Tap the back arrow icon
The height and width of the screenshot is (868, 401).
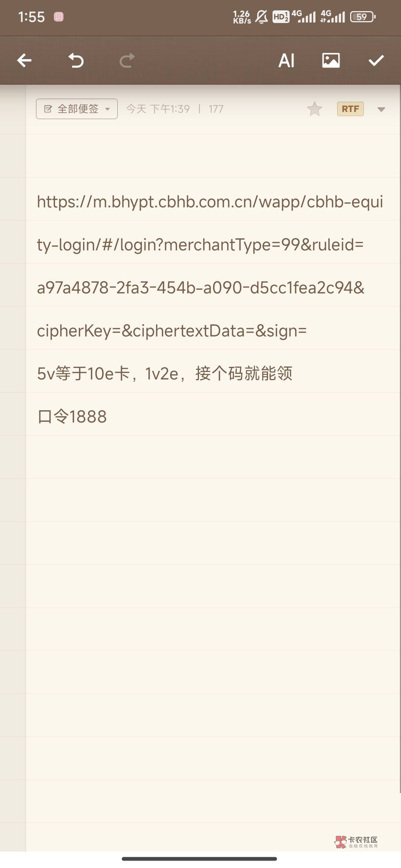pyautogui.click(x=25, y=60)
